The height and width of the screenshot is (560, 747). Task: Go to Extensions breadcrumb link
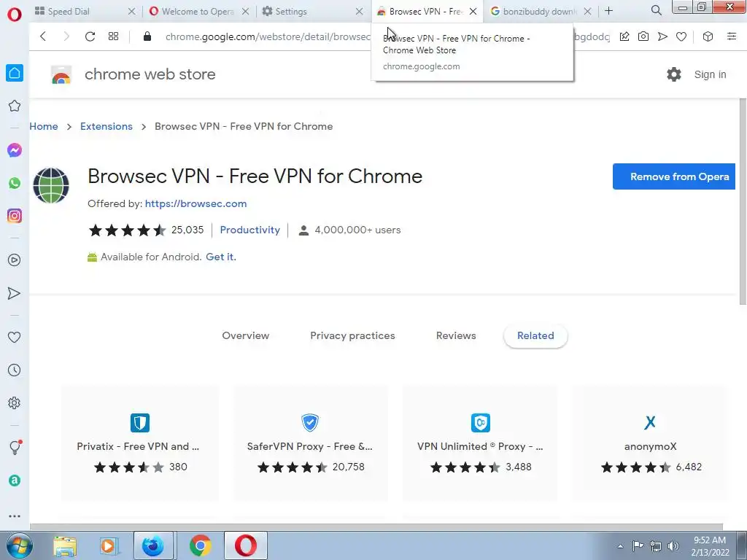coord(107,126)
